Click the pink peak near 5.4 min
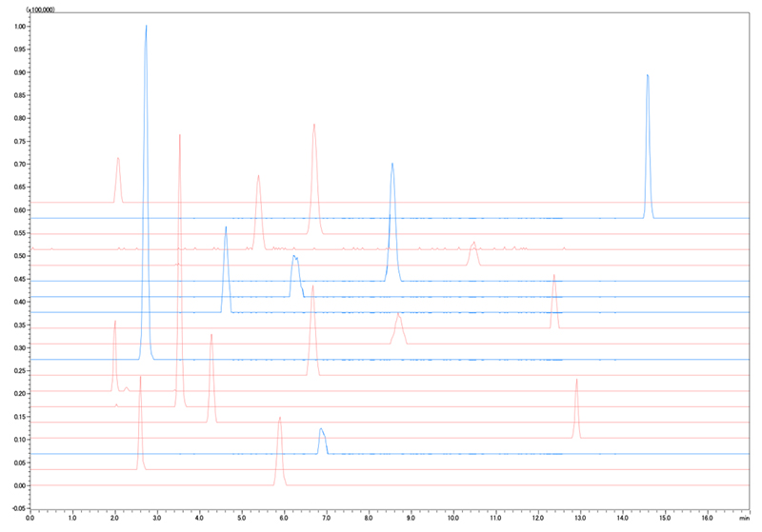Viewport: 762px width, 532px height. (x=258, y=177)
